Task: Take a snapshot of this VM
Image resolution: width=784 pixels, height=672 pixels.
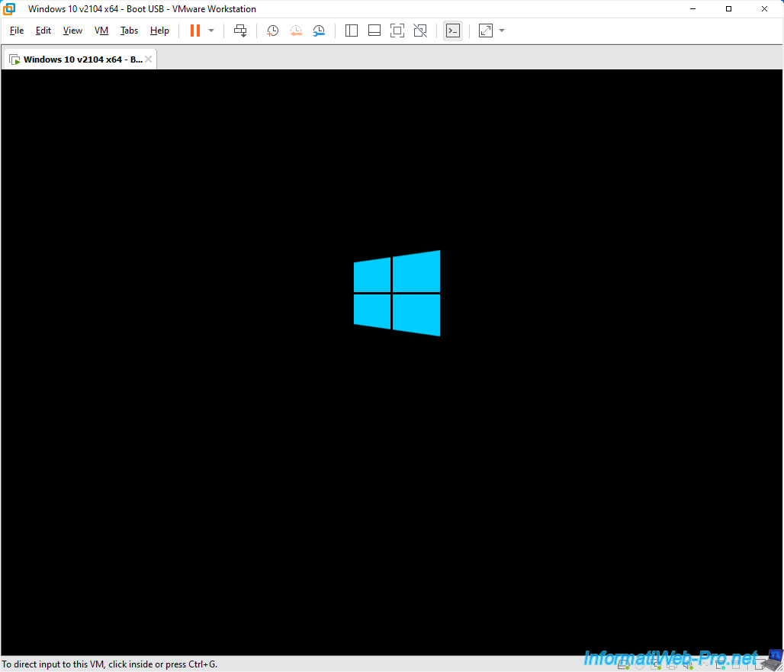Action: pyautogui.click(x=272, y=31)
